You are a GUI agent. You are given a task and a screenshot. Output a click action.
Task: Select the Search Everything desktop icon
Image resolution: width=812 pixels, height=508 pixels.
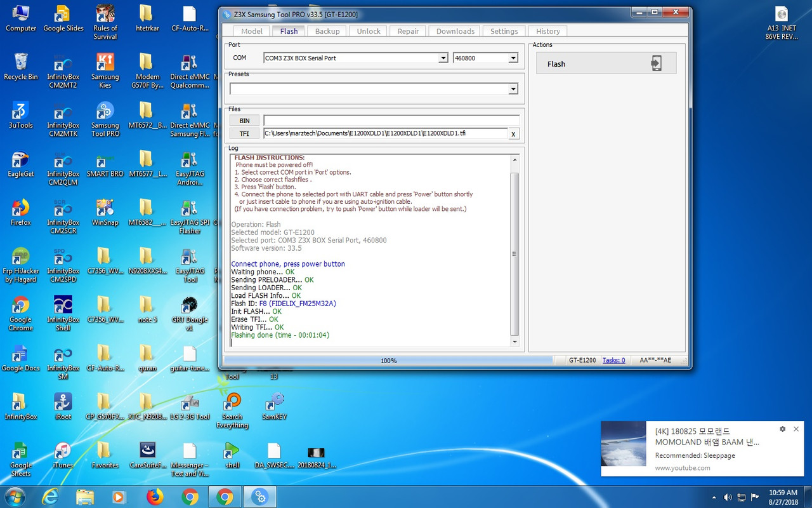coord(232,411)
